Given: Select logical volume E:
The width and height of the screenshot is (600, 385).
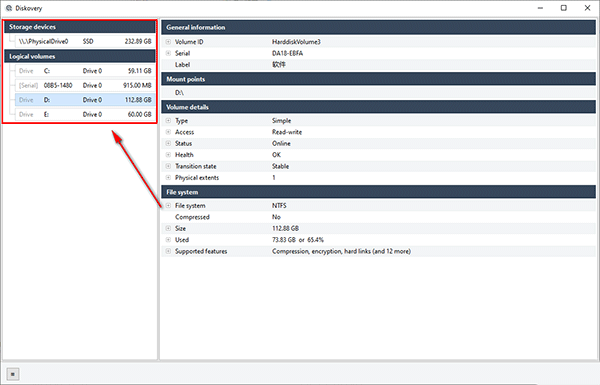Looking at the screenshot, I should [x=85, y=114].
